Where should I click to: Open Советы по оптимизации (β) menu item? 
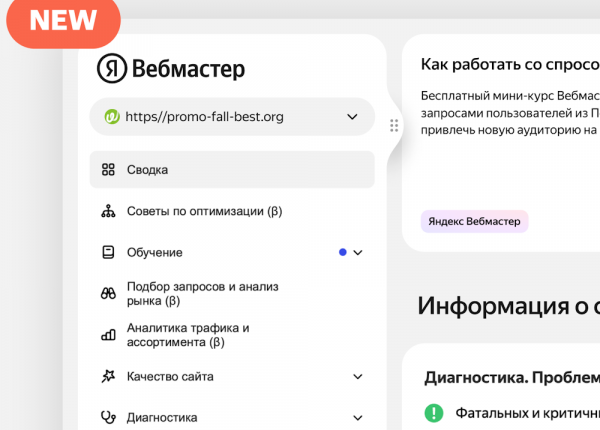point(204,211)
